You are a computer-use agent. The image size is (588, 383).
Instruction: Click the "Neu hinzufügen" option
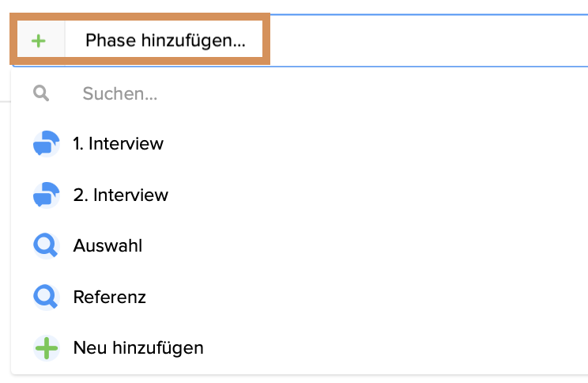138,347
